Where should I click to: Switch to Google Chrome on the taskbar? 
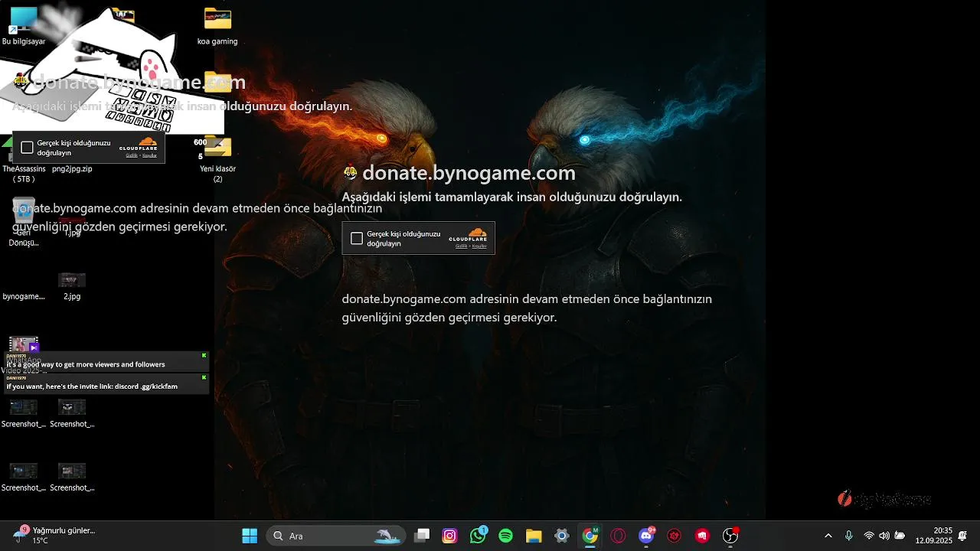point(590,536)
